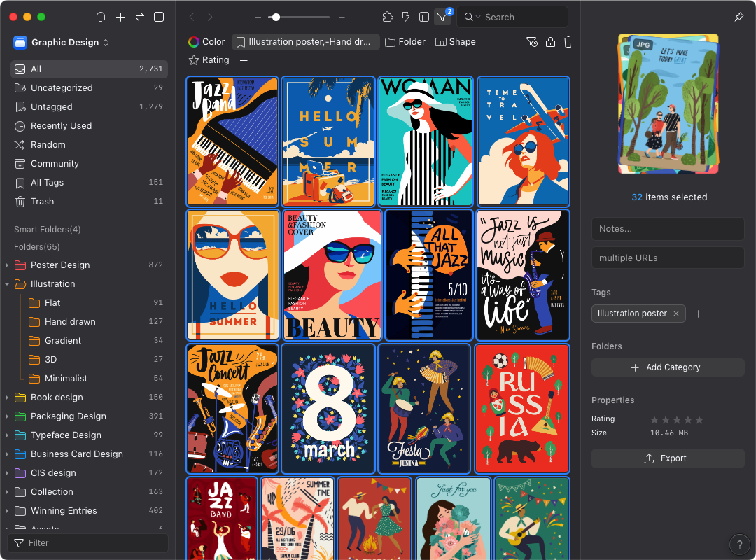Viewport: 756px width, 560px height.
Task: Expand the CIS design folder
Action: 7,473
